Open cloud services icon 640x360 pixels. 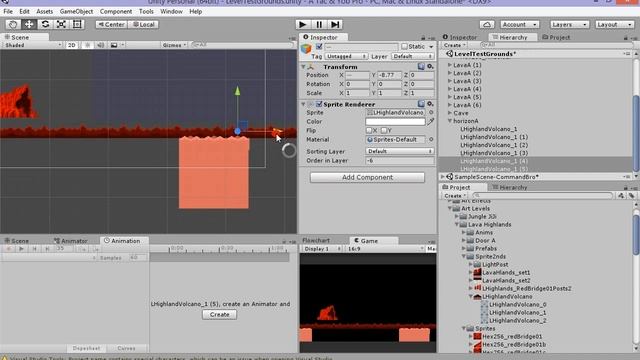coord(487,24)
